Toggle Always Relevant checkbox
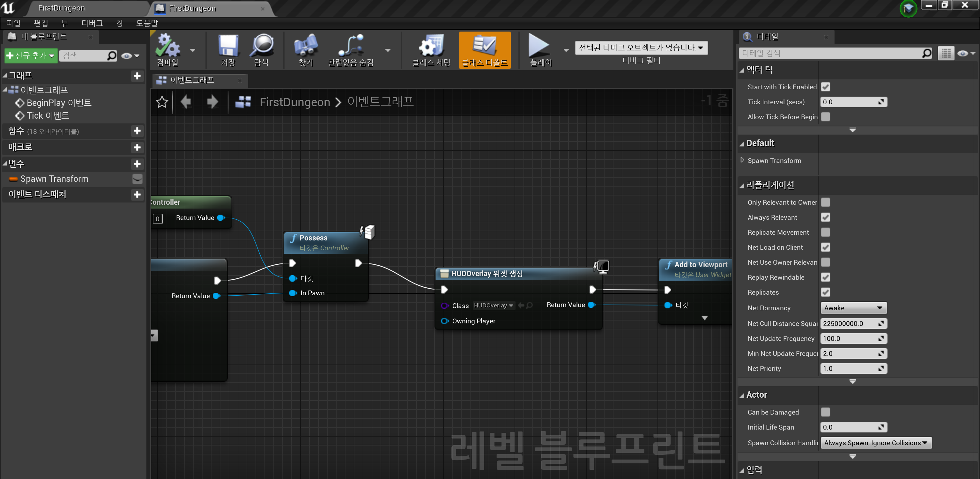Screen dimensions: 980x479 coord(826,217)
